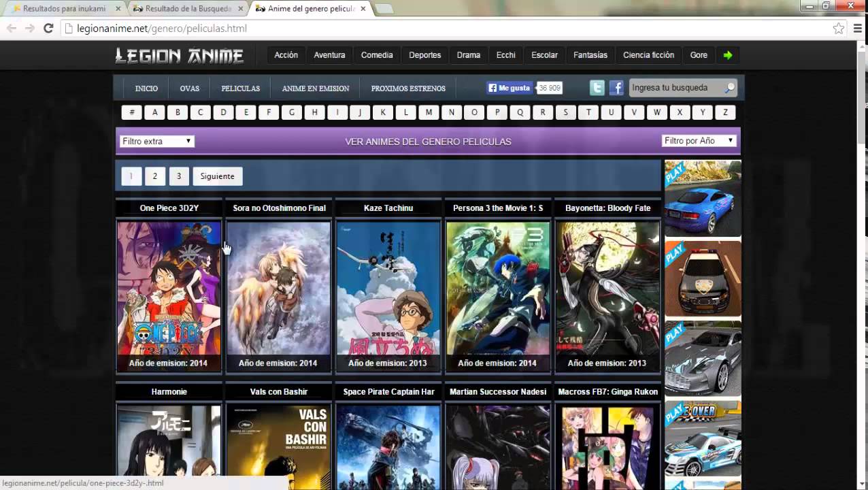Screen dimensions: 868x490
Task: Close the Resultado de la Busqueda tab
Action: click(x=239, y=9)
